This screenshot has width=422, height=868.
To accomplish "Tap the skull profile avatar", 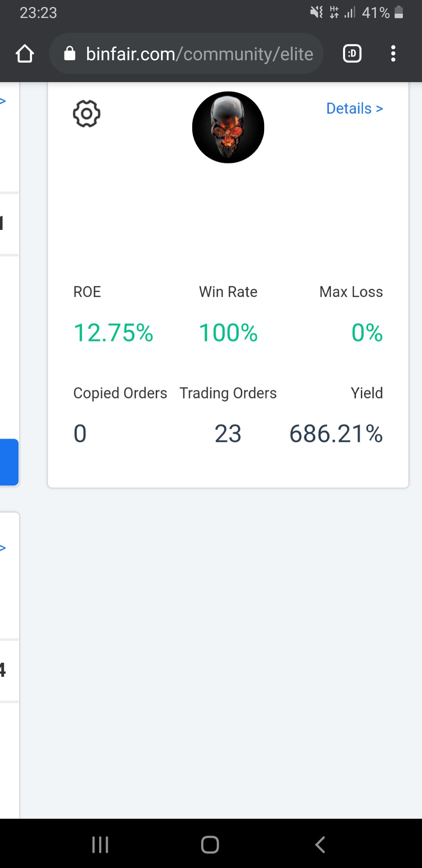I will click(x=228, y=127).
